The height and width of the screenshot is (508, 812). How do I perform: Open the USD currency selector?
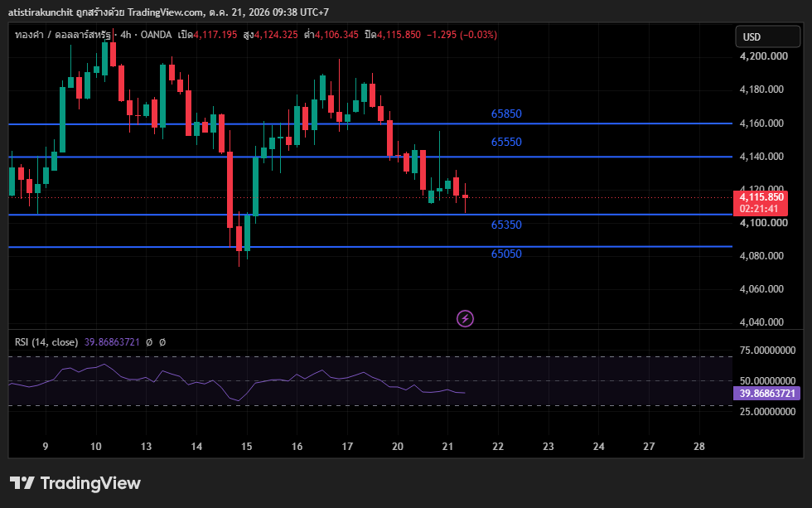[768, 36]
